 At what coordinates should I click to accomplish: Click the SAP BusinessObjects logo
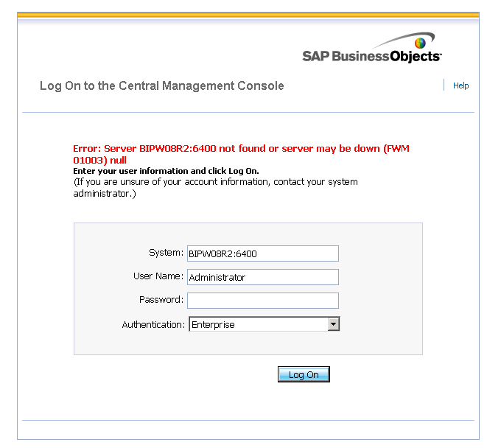[372, 48]
